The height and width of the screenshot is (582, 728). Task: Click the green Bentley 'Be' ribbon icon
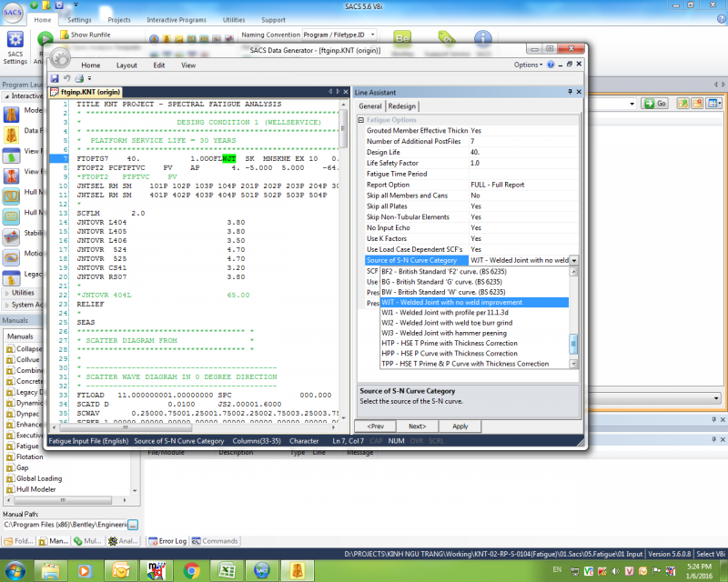402,38
